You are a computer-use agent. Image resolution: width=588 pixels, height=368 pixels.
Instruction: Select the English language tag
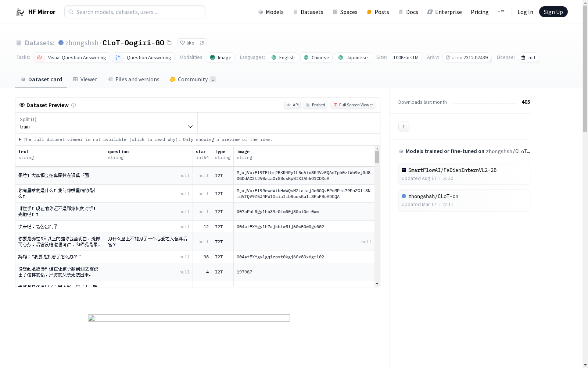pyautogui.click(x=283, y=57)
